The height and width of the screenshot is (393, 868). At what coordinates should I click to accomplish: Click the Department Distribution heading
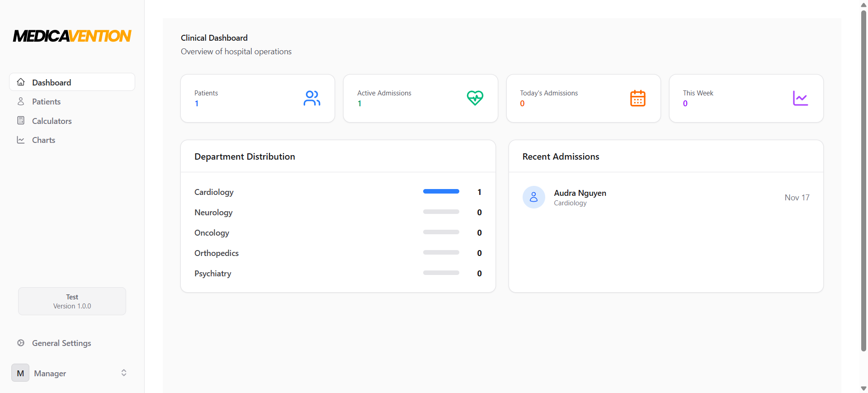click(x=245, y=156)
